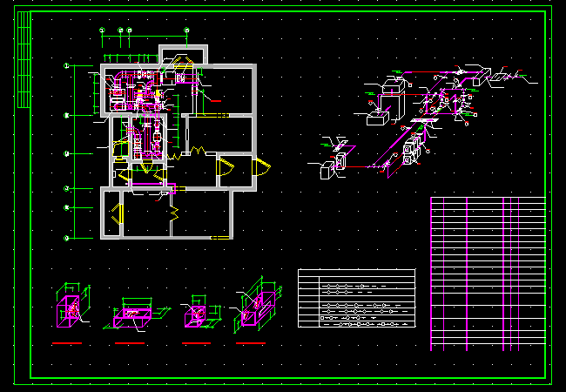This screenshot has height=392, width=566.
Task: Select the leftmost equipment box in isometric diagram
Action: [328, 168]
